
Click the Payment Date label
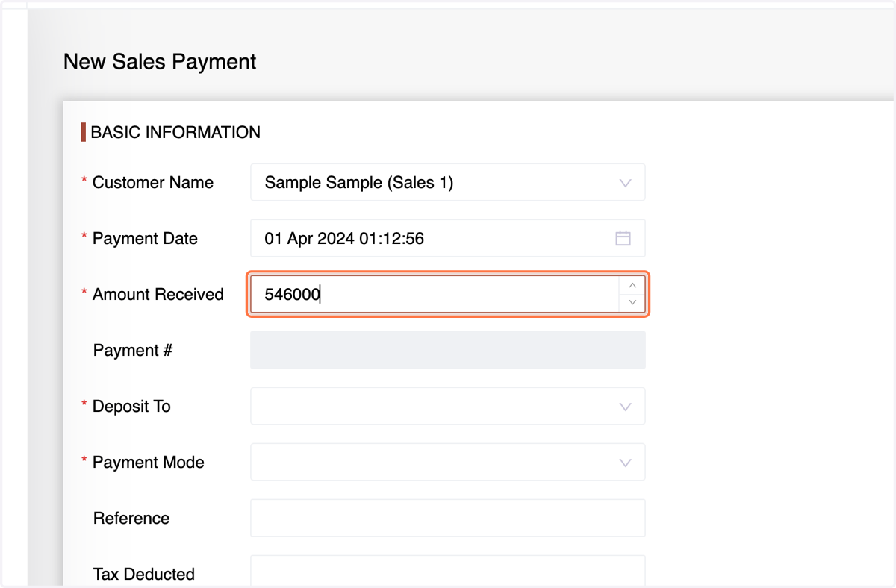click(x=145, y=239)
